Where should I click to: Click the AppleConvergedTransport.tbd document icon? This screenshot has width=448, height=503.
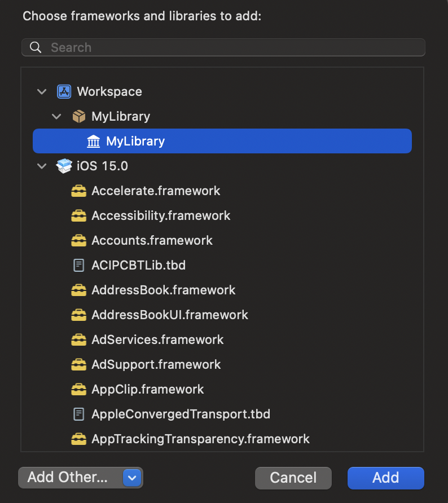coord(78,414)
